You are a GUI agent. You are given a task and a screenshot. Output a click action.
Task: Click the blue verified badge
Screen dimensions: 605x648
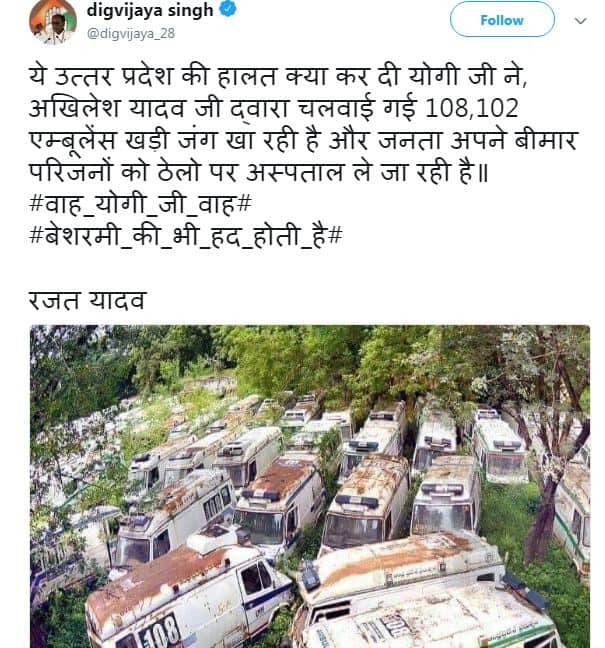pyautogui.click(x=228, y=9)
